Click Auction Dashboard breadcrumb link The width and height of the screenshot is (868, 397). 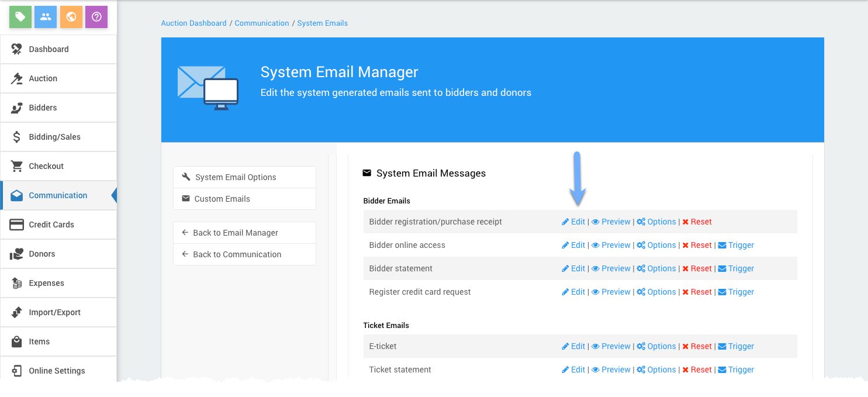point(193,23)
